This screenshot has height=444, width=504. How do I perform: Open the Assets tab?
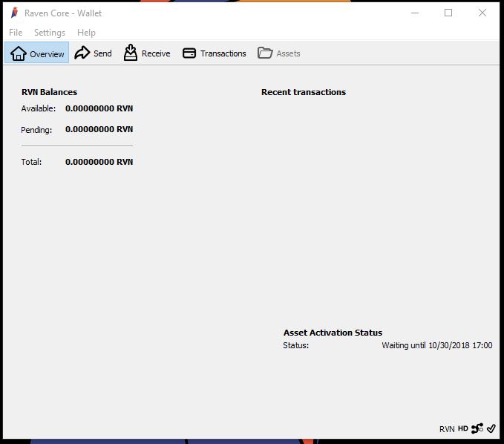(279, 53)
